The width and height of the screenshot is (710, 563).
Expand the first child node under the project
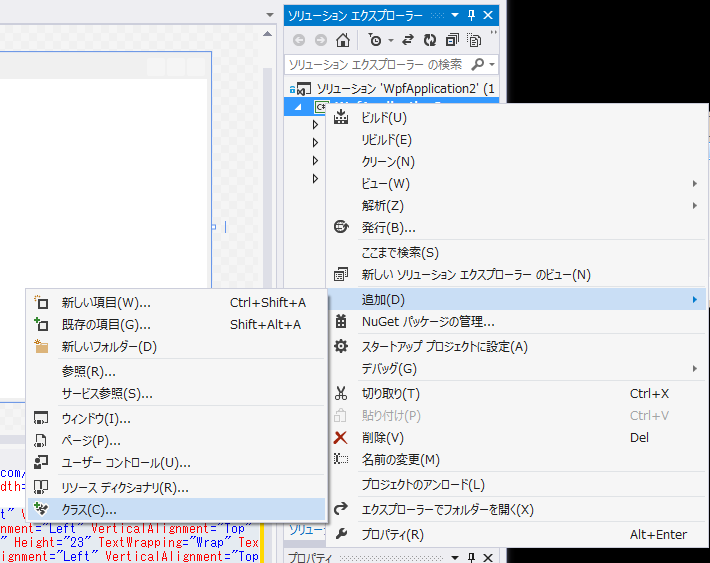click(x=315, y=125)
